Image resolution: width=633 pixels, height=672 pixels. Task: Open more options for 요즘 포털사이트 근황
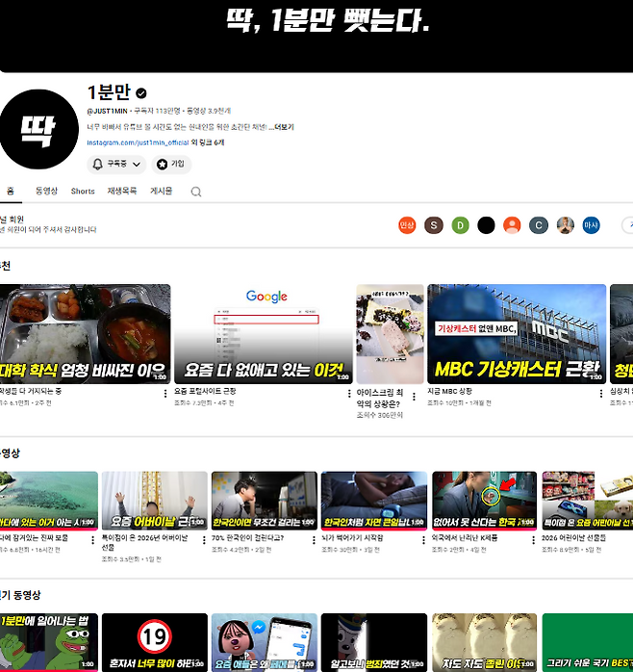pos(349,394)
